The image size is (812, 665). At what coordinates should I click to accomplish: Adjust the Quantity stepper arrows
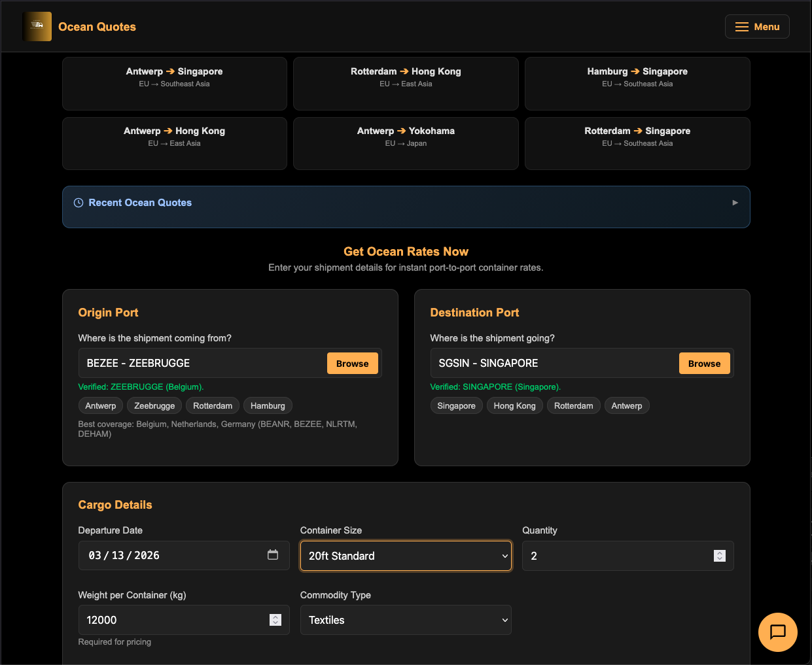tap(720, 556)
